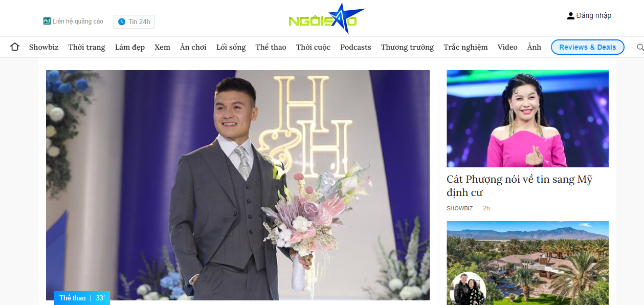Click the Reviews & Deals button
This screenshot has width=644, height=305.
[588, 47]
